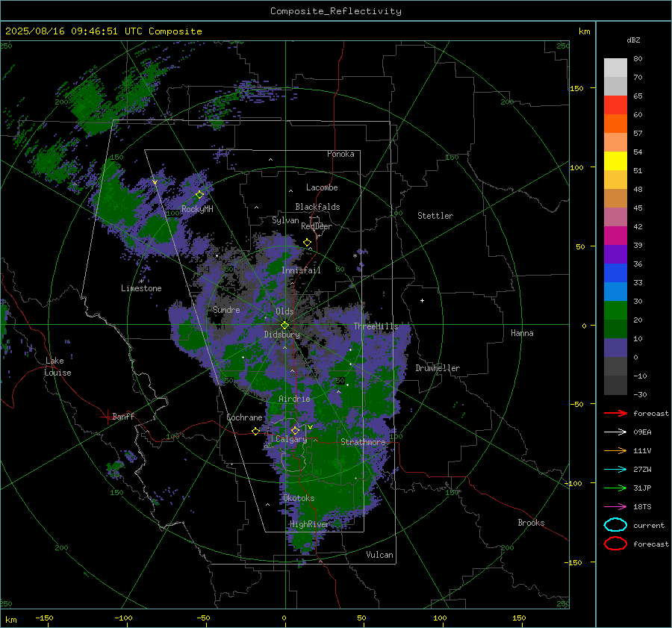Click the 36 dBZ blue swatch

click(615, 273)
